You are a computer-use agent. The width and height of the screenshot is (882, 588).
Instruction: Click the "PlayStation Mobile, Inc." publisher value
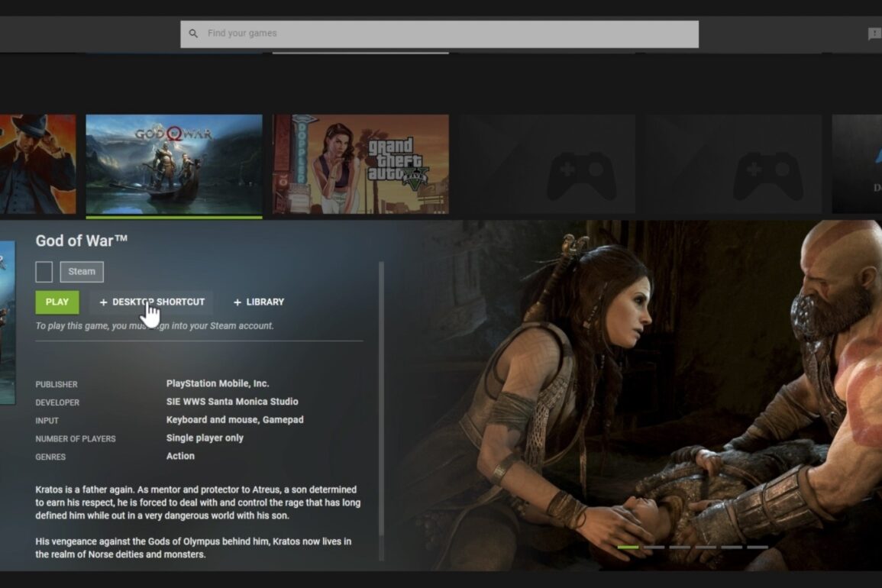[218, 384]
